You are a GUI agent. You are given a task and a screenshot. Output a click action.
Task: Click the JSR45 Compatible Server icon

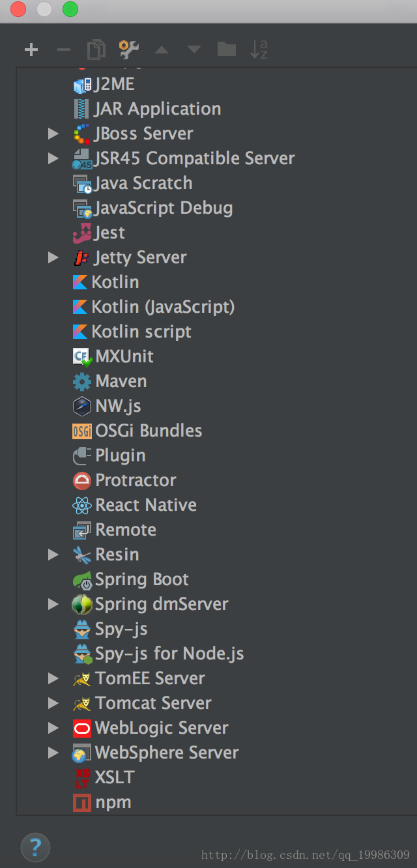(82, 158)
